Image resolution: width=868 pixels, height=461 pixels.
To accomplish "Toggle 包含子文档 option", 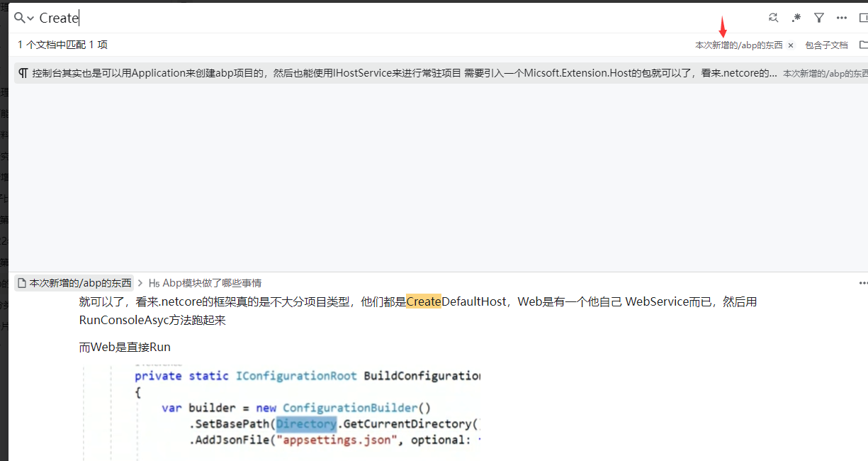I will pyautogui.click(x=826, y=45).
